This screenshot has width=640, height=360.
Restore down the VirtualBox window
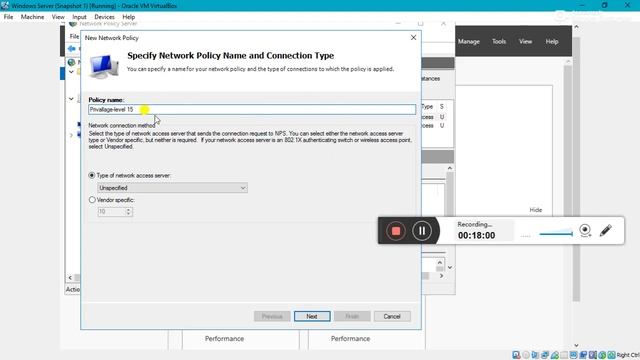click(604, 5)
